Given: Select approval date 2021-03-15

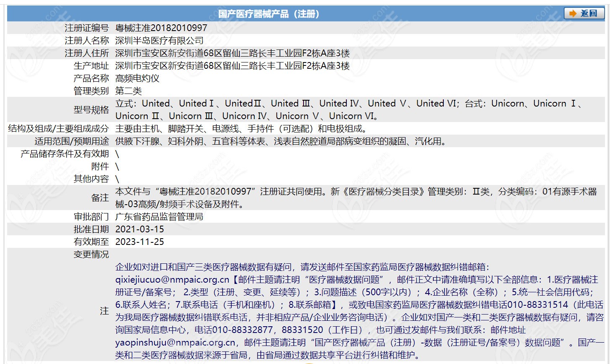Looking at the screenshot, I should click(x=140, y=229).
